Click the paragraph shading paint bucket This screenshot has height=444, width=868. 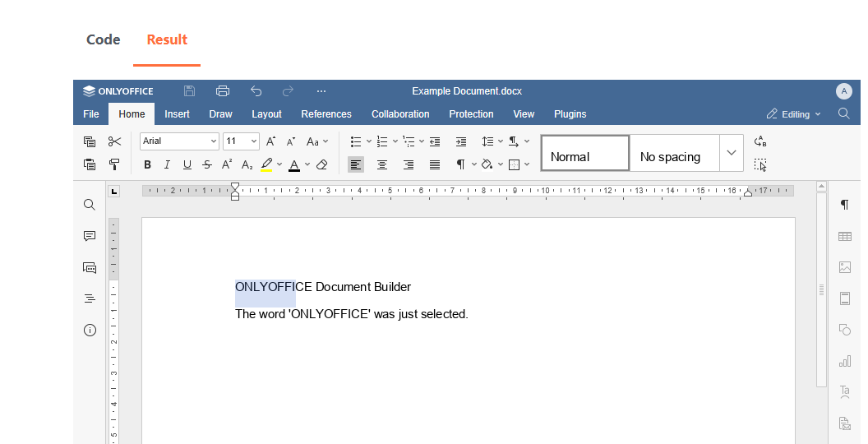pyautogui.click(x=487, y=164)
